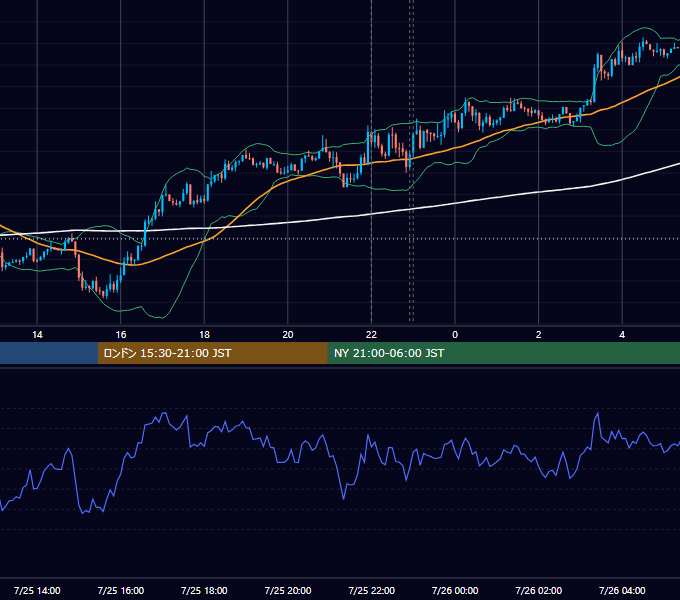Select the 14 hour axis label

coord(37,335)
